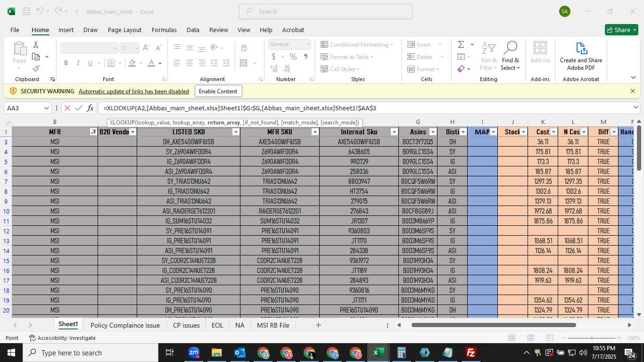Toggle Bold formatting
The image size is (644, 362).
pyautogui.click(x=66, y=63)
